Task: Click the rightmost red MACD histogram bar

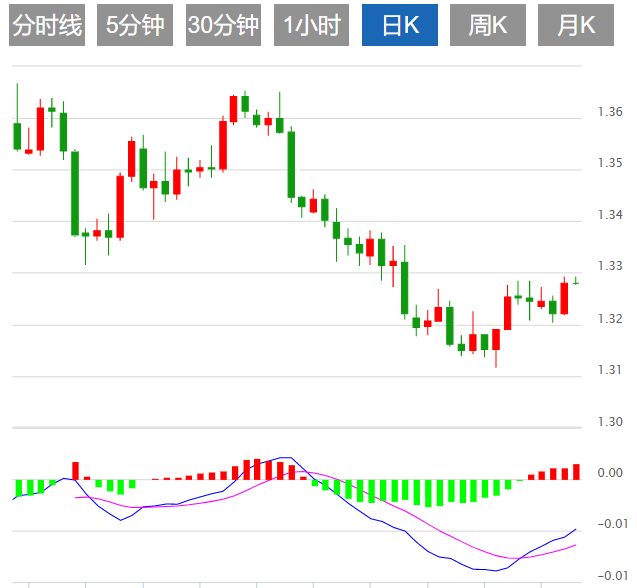Action: click(576, 472)
